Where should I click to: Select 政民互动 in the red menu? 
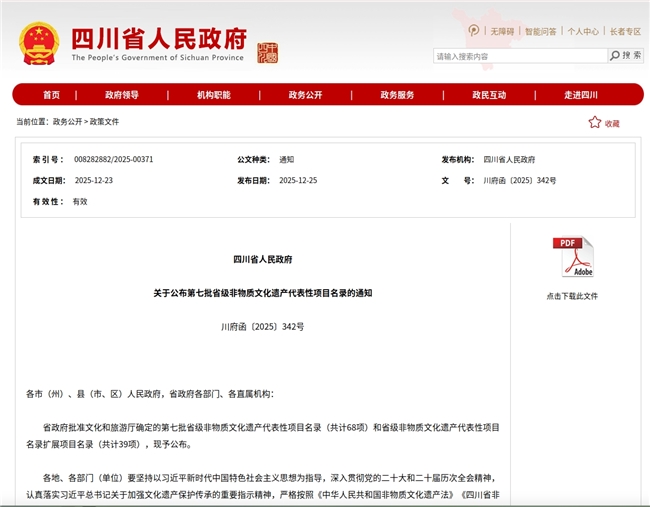489,95
